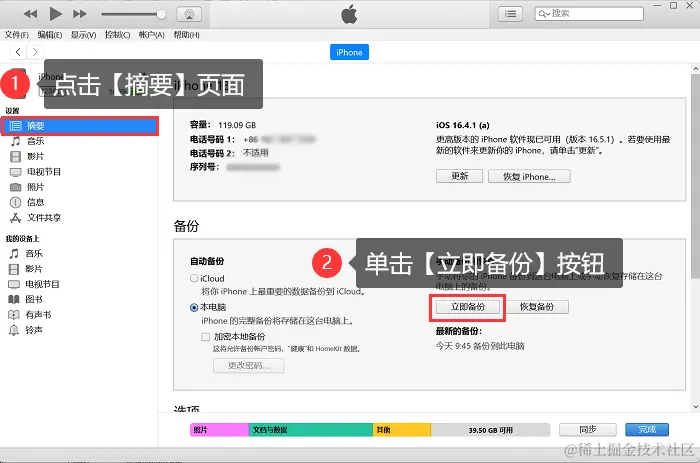The height and width of the screenshot is (463, 700).
Task: Click the scrollbar up arrow
Action: [x=696, y=69]
